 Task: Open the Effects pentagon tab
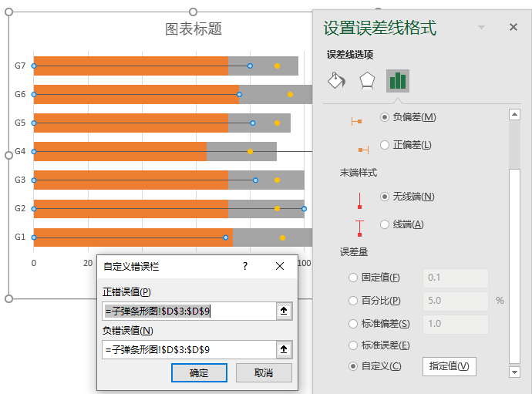click(x=368, y=80)
